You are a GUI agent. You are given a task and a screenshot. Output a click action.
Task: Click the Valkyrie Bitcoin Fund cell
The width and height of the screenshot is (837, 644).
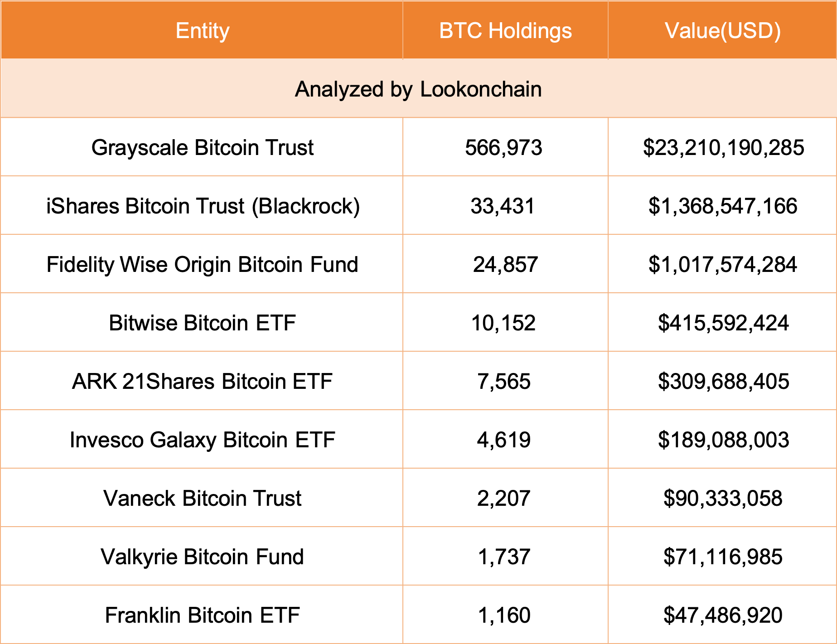click(x=202, y=557)
